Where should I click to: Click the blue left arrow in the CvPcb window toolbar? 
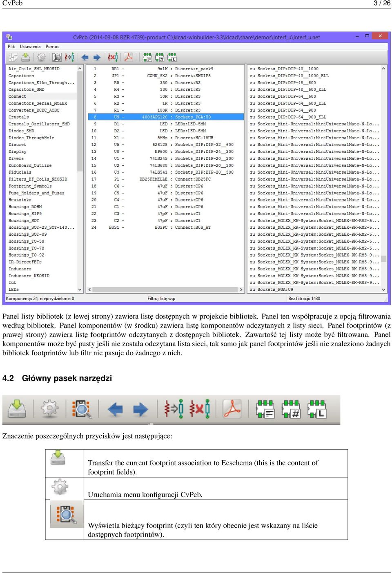[85, 57]
